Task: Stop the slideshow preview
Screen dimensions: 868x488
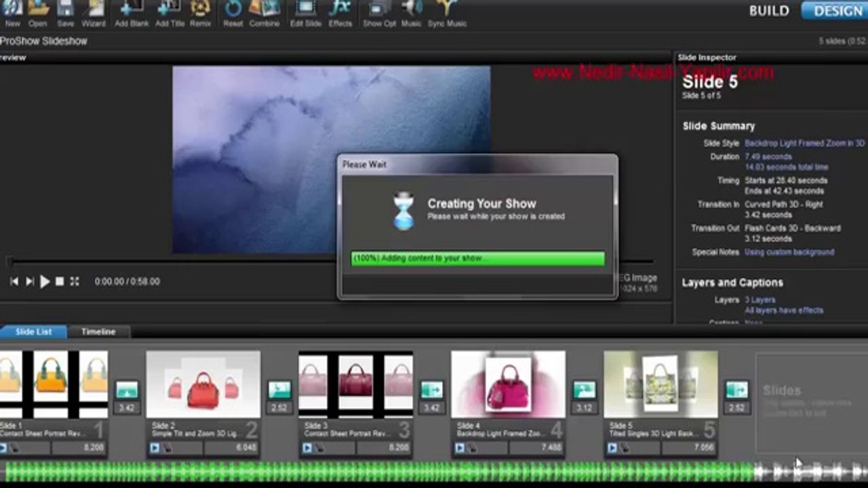Action: pyautogui.click(x=60, y=281)
